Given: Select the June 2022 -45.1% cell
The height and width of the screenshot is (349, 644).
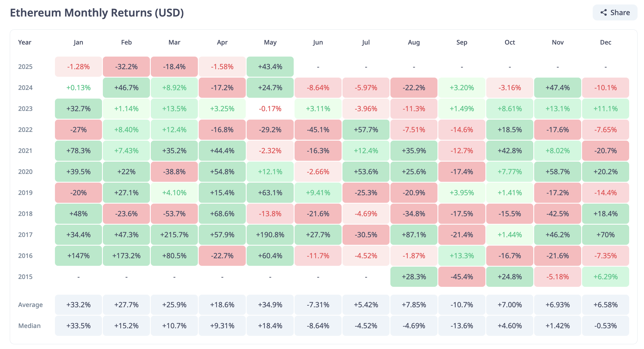Looking at the screenshot, I should 318,130.
